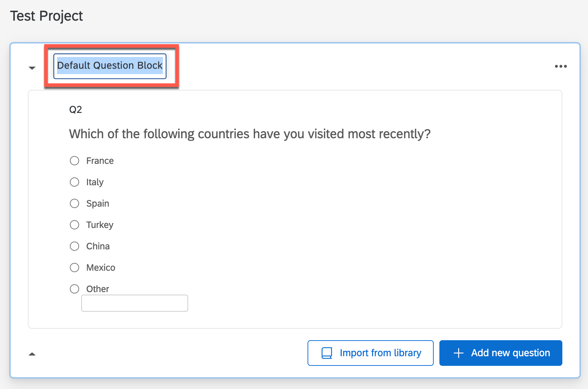Click the Q2 question text to edit

[249, 134]
